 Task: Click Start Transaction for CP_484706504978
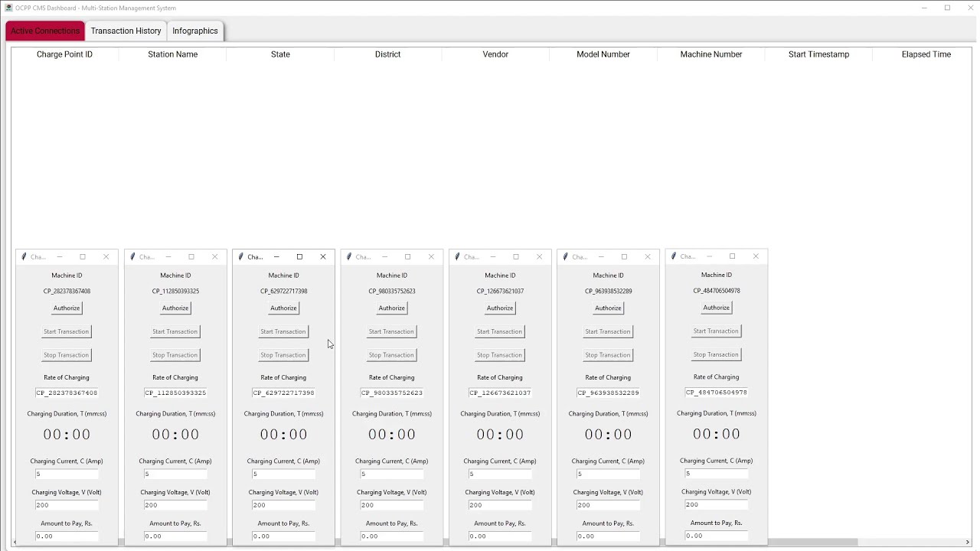point(716,331)
